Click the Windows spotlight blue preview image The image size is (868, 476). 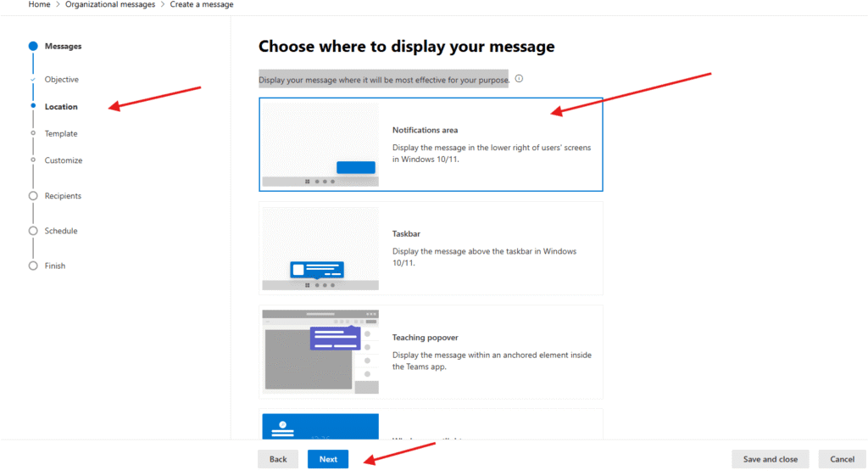(x=320, y=427)
